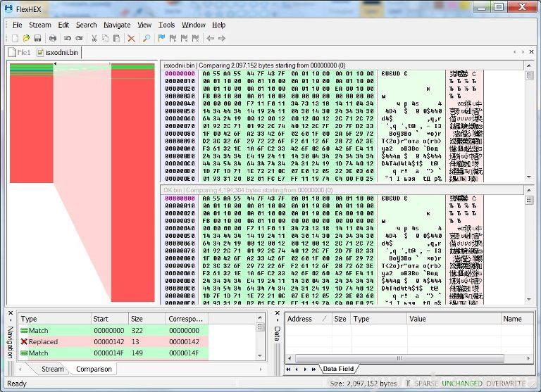The image size is (541, 392).
Task: Select the Match row starting at 0000014F
Action: coord(113,353)
